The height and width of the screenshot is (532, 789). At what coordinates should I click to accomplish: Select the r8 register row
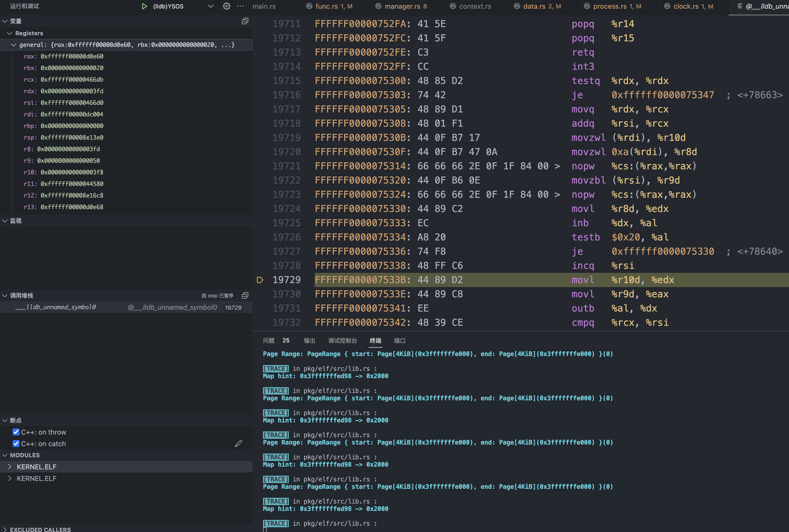(126, 149)
